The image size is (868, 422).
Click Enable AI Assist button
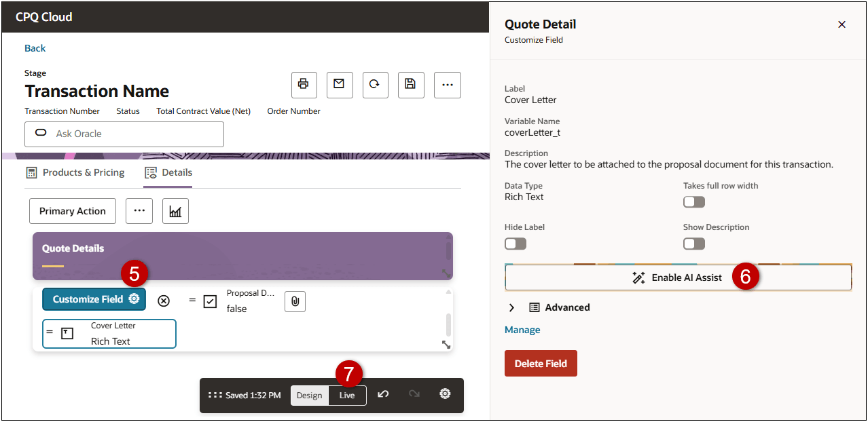[678, 277]
